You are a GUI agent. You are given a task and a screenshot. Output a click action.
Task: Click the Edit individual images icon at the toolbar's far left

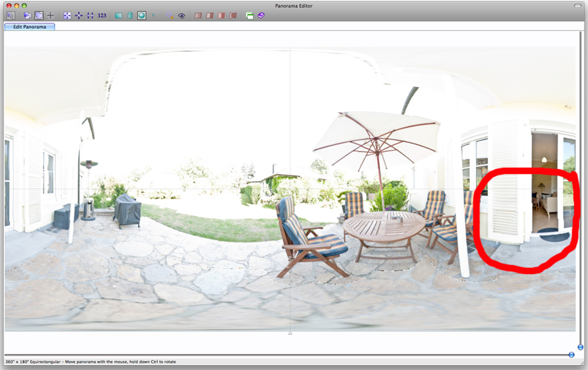(x=10, y=15)
